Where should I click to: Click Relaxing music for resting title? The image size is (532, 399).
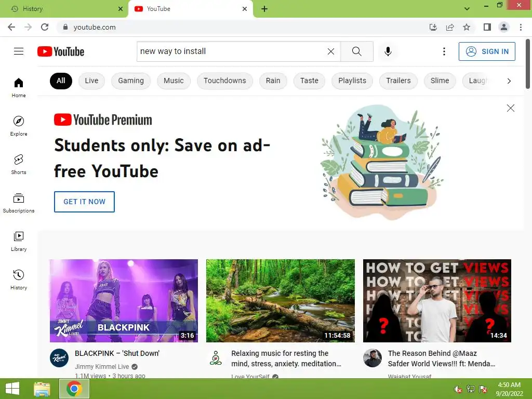286,358
